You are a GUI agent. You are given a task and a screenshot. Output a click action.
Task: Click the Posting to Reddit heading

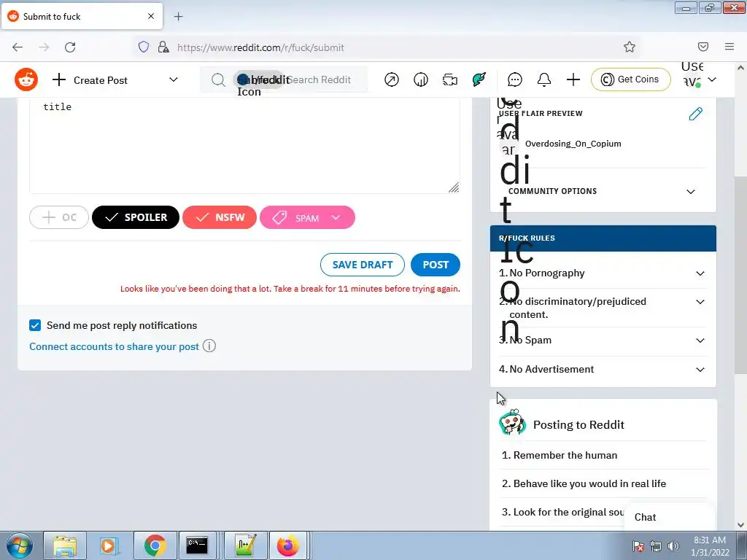coord(578,424)
